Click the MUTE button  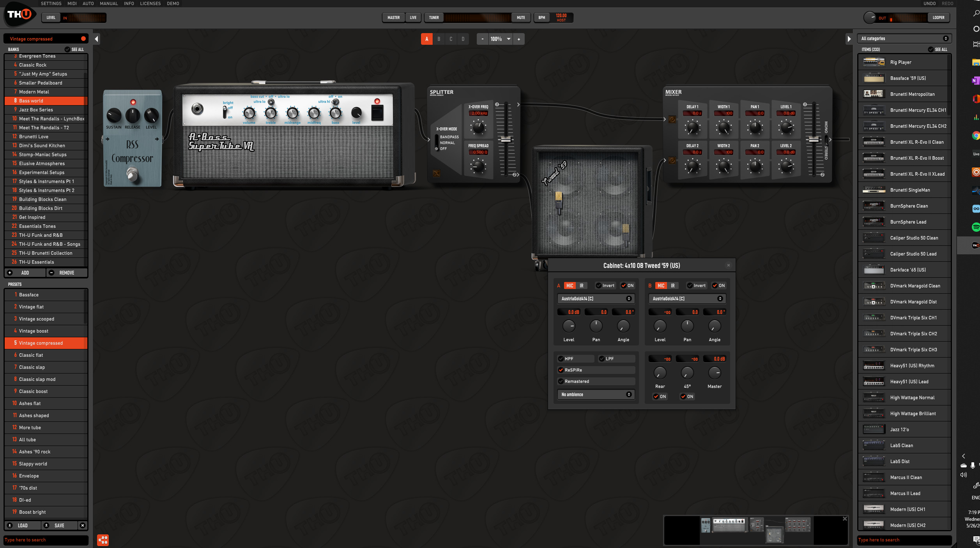(521, 18)
